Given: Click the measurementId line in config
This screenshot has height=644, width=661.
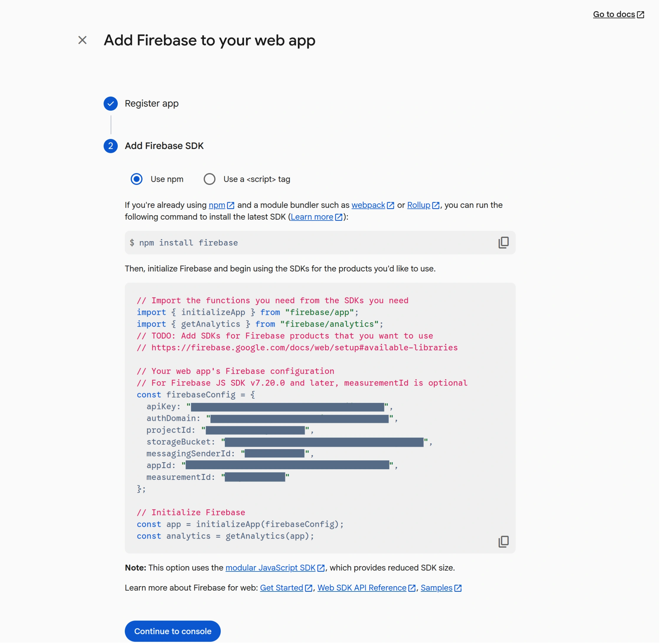Looking at the screenshot, I should point(218,479).
